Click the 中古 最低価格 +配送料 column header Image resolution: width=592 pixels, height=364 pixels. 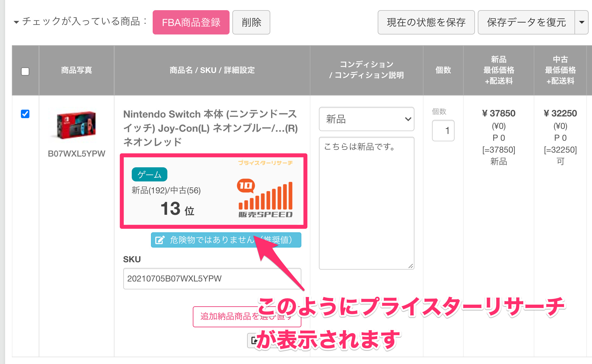point(560,70)
